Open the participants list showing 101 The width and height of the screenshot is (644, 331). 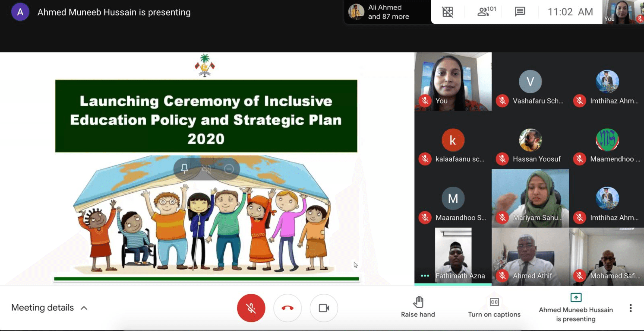486,12
